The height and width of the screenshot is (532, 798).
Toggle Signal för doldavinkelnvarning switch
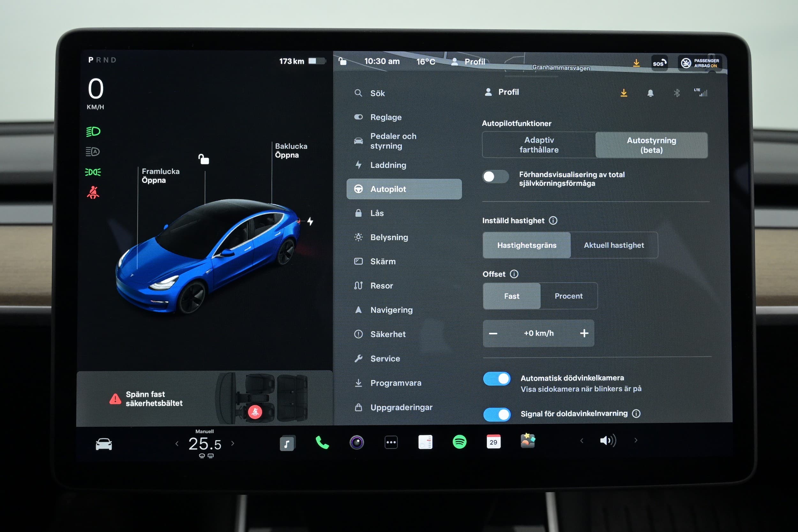pyautogui.click(x=497, y=414)
